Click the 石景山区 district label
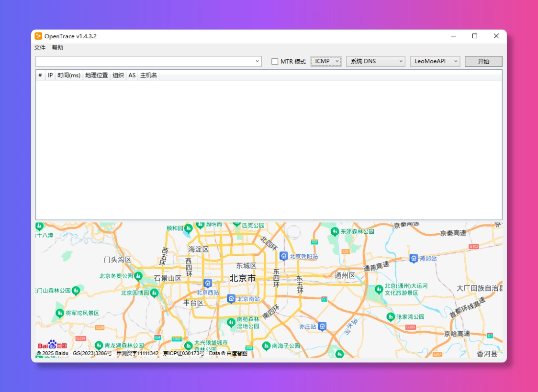 click(168, 278)
